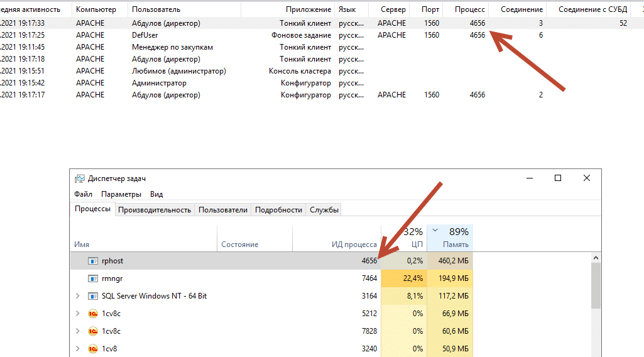Click the rmngr process icon
This screenshot has height=357, width=644.
pos(93,278)
